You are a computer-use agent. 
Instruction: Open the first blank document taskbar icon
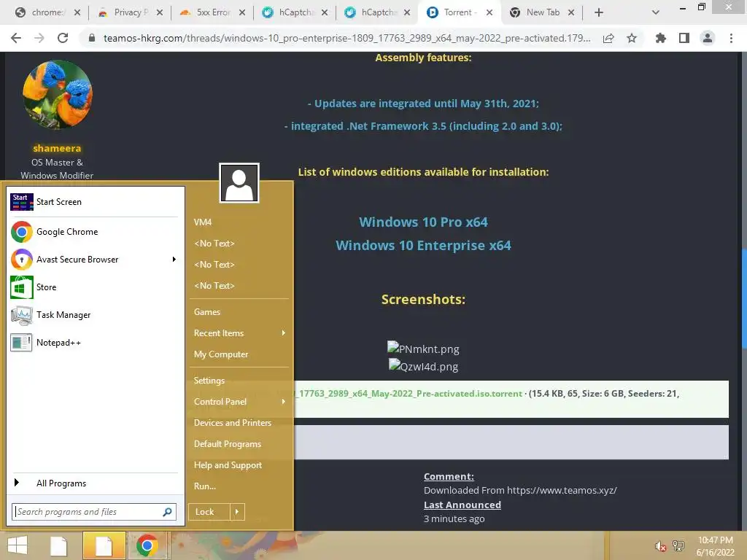point(58,545)
